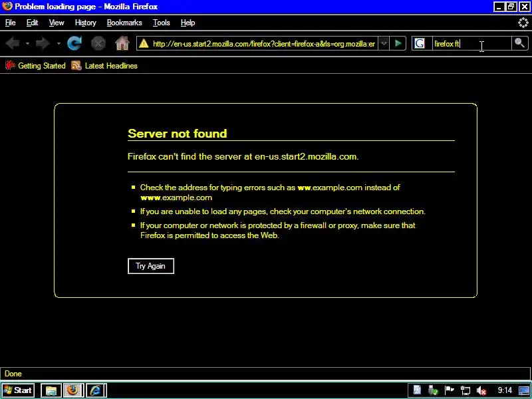Click the muted volume tray icon
532x399 pixels.
(481, 390)
